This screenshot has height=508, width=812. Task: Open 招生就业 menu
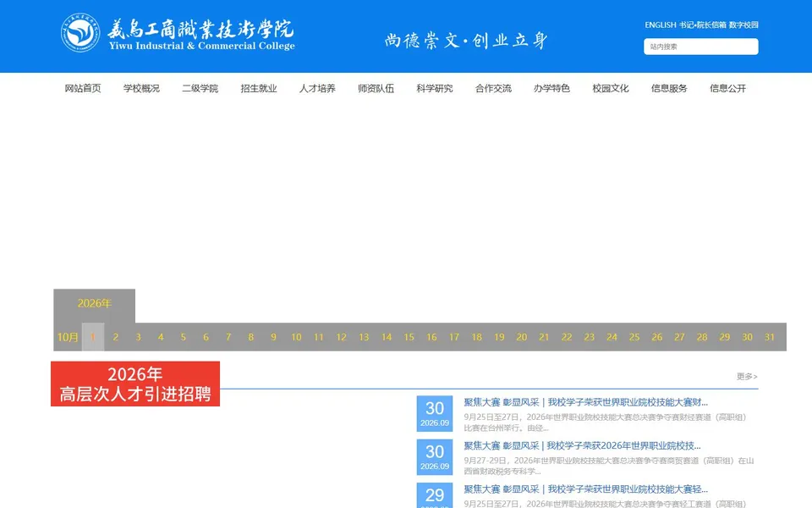[259, 88]
